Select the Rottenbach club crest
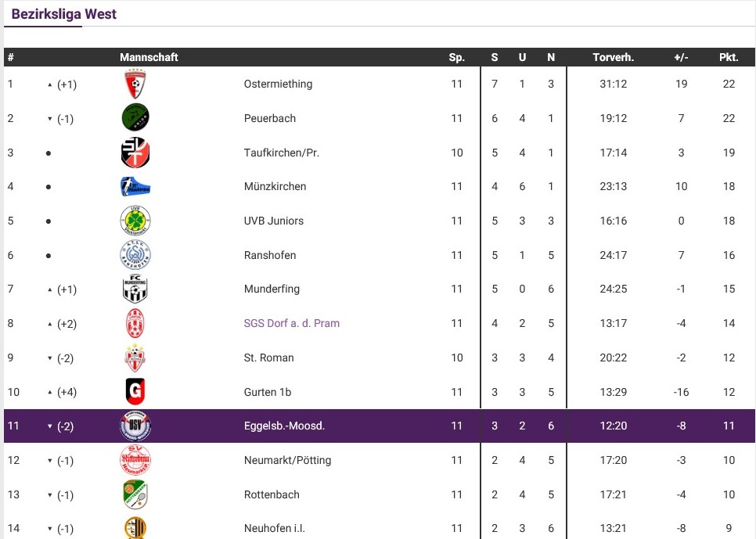The image size is (756, 539). click(135, 494)
